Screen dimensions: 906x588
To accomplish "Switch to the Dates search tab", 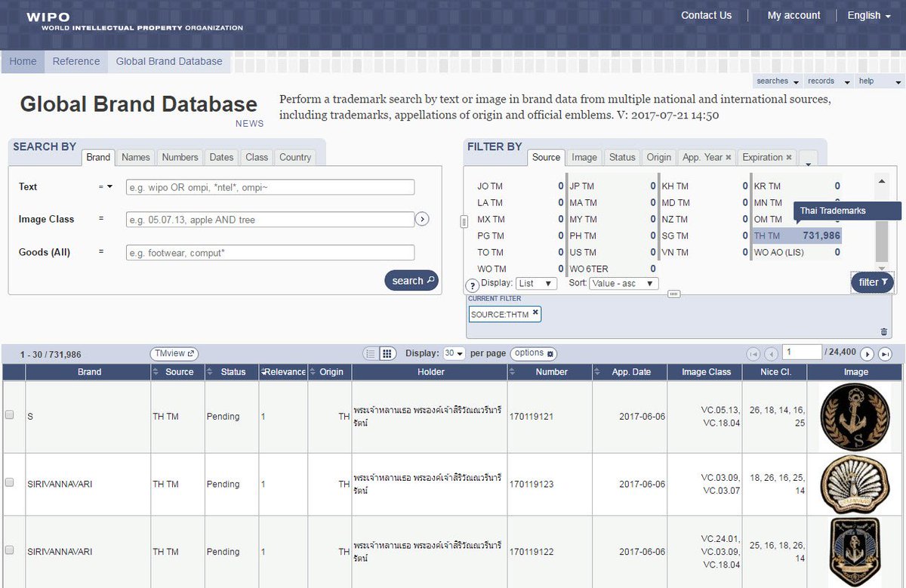I will pos(221,157).
